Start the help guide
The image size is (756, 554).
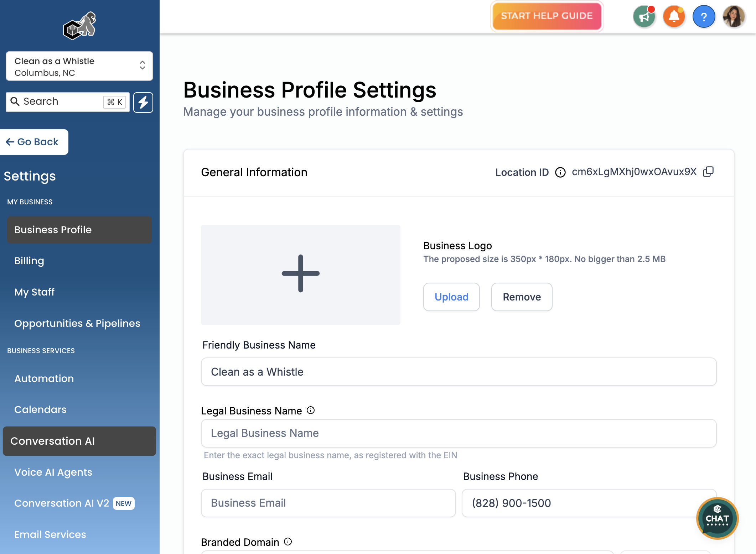click(x=547, y=16)
